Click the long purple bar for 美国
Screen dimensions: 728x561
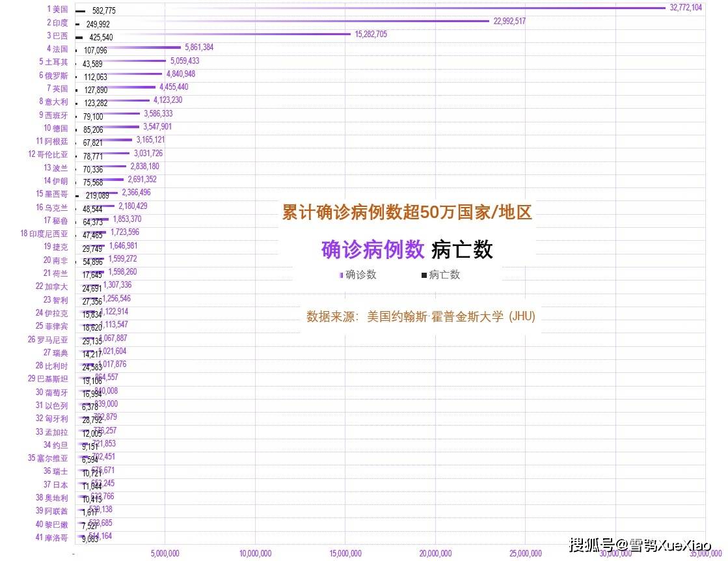pos(370,8)
